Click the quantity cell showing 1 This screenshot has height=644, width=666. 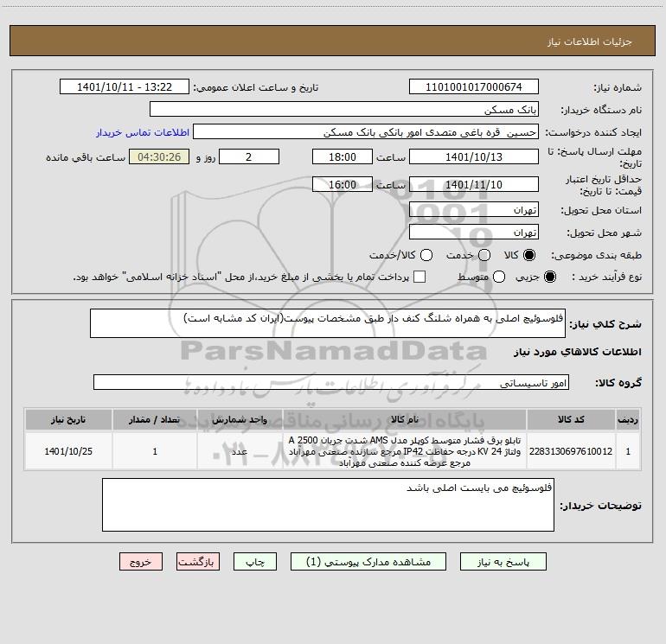[x=155, y=451]
